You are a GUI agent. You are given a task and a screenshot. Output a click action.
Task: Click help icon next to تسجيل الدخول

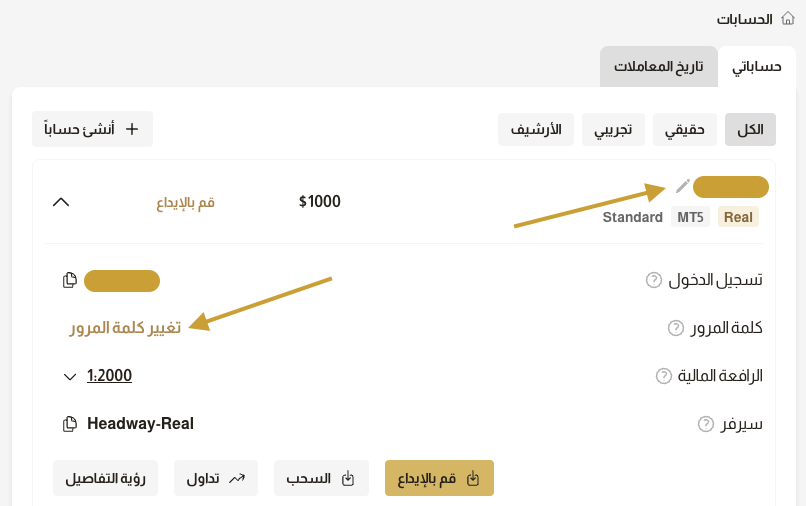(x=654, y=280)
